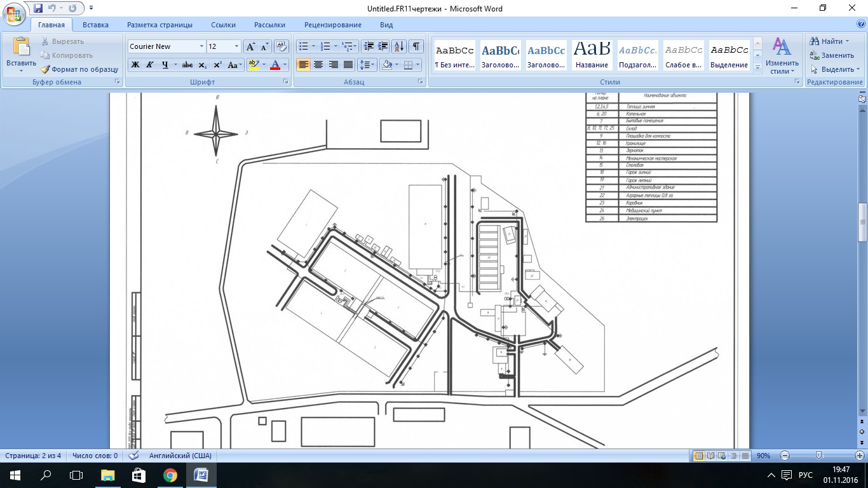
Task: Open Google Chrome from the taskbar
Action: (x=170, y=475)
